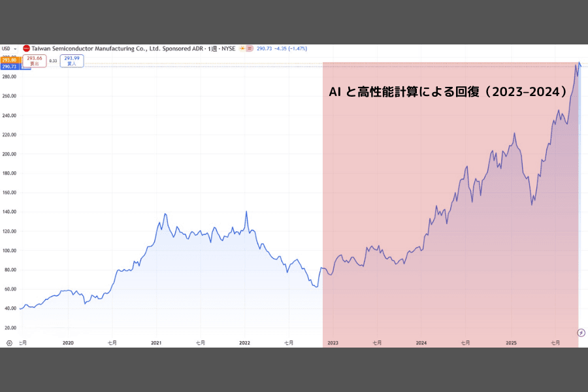The width and height of the screenshot is (588, 392).
Task: Click the pink data-mode icon beside NYSE
Action: pyautogui.click(x=250, y=48)
